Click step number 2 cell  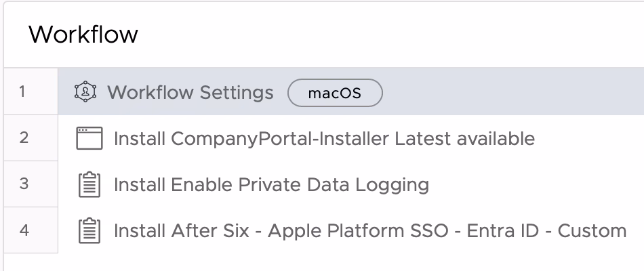click(31, 138)
